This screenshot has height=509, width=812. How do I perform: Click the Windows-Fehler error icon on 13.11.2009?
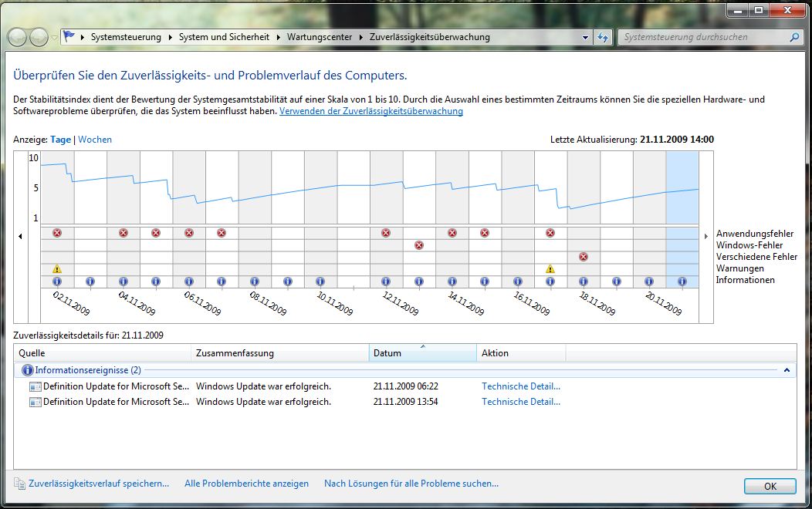coord(419,245)
